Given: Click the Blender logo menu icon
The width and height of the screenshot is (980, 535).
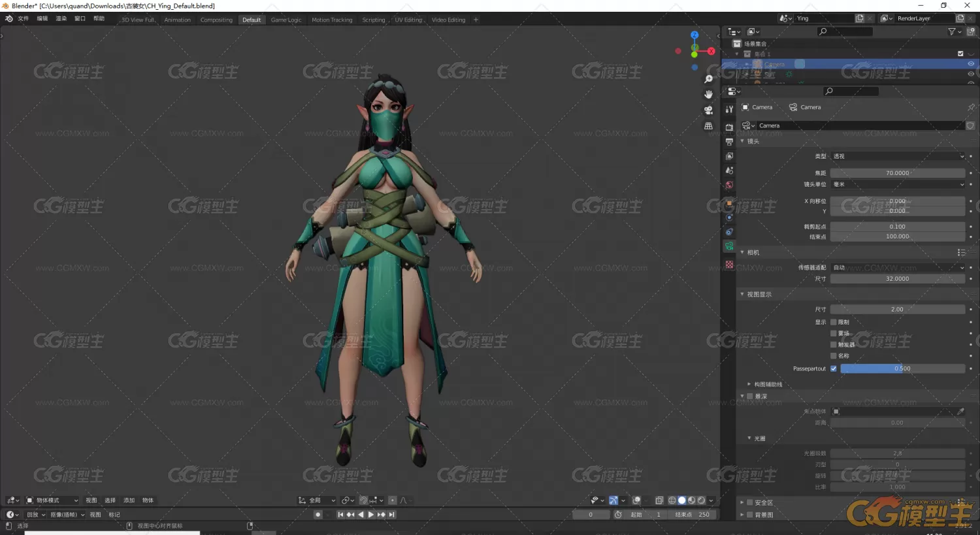Looking at the screenshot, I should [9, 19].
